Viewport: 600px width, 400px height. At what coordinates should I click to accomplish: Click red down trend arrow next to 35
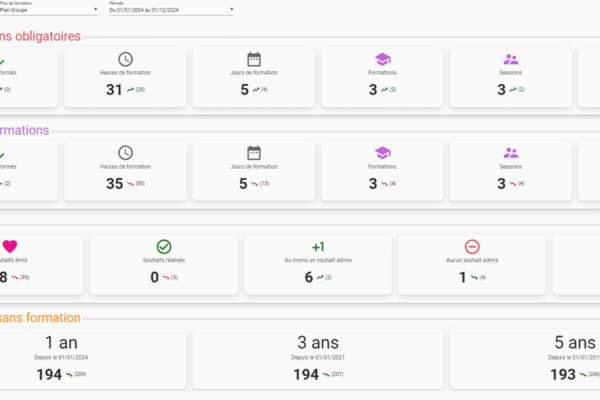coord(130,184)
